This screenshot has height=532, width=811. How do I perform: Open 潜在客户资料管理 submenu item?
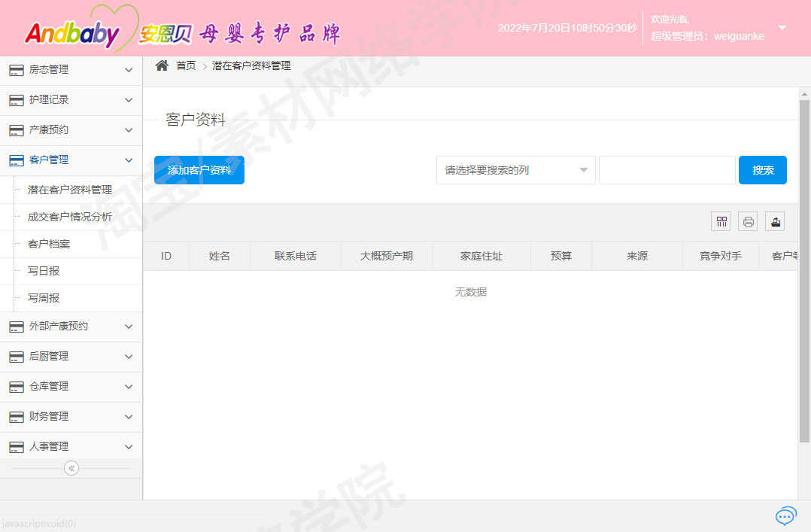tap(70, 190)
